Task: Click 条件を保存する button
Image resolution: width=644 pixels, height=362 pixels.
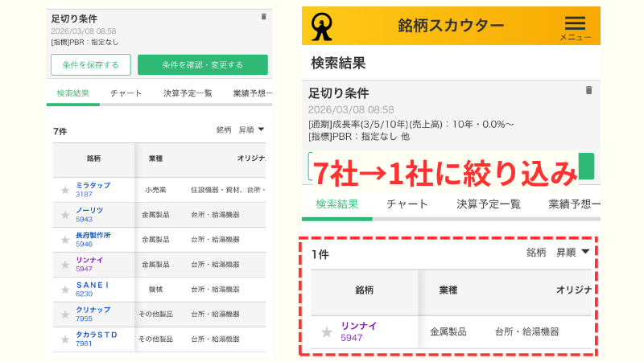Action: [91, 65]
